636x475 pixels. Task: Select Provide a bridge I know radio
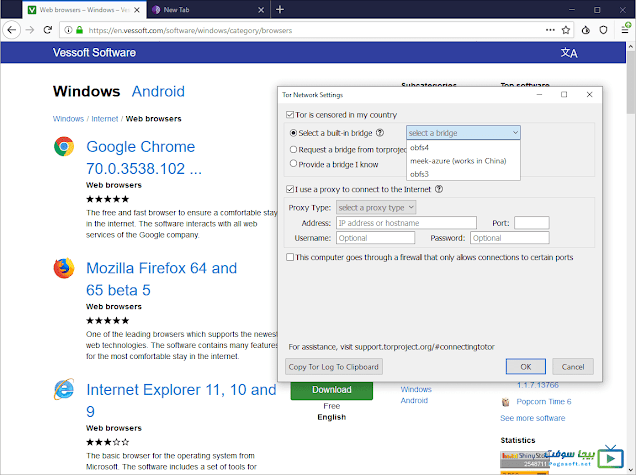pyautogui.click(x=293, y=163)
